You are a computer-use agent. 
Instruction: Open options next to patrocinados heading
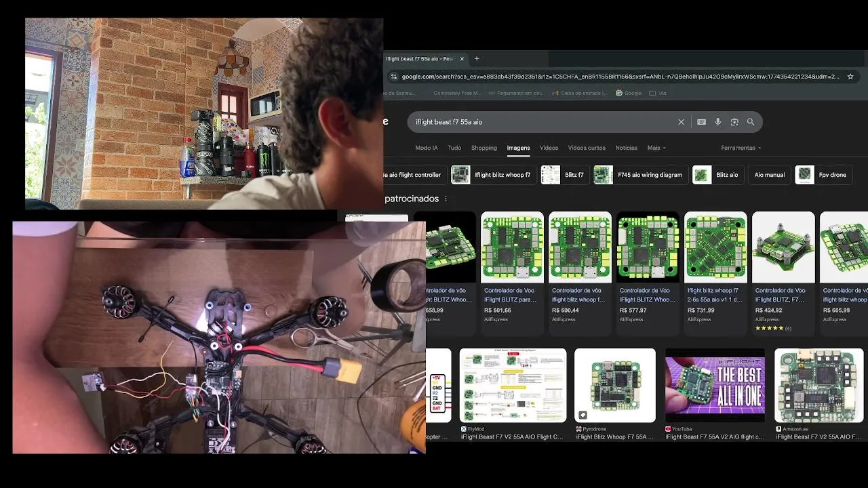click(446, 199)
